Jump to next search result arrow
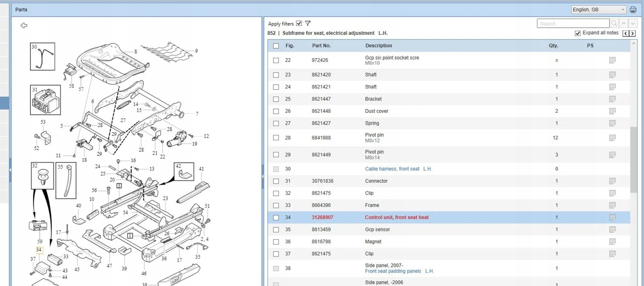Screen dimensions: 644x286 [633, 23]
